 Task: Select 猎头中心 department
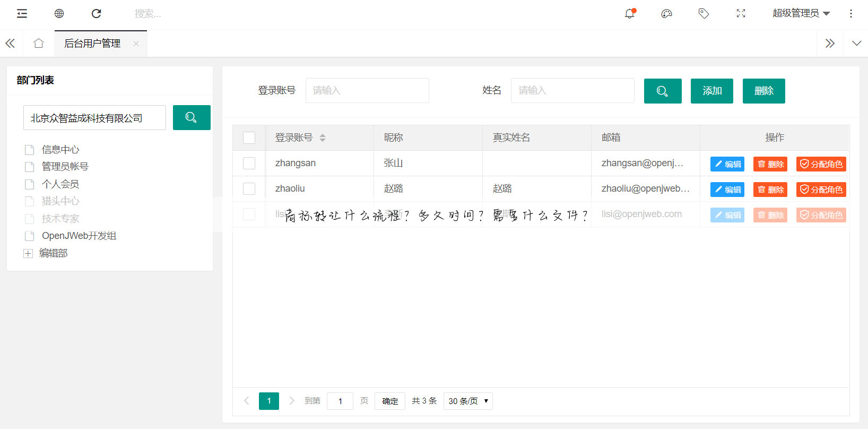[x=60, y=201]
